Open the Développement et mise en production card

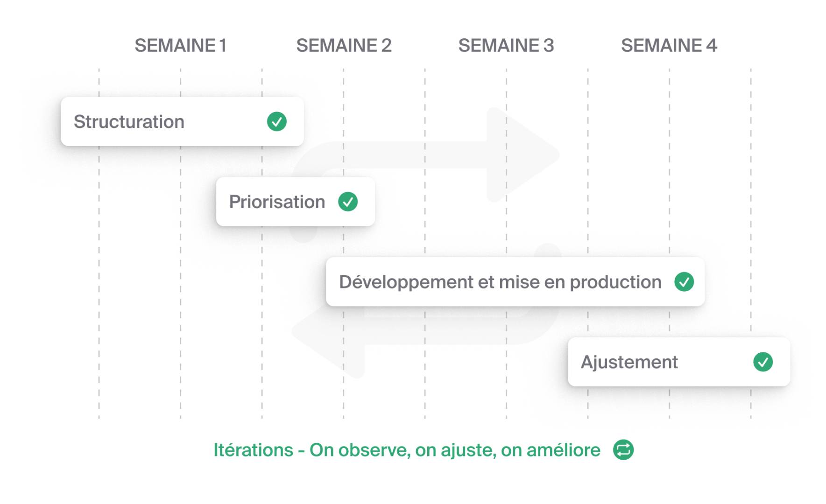515,282
